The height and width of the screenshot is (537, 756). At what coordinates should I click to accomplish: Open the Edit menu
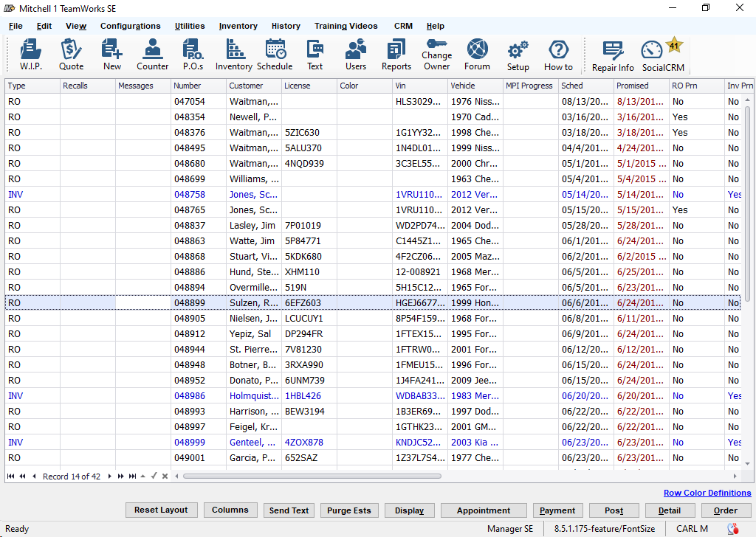[44, 26]
